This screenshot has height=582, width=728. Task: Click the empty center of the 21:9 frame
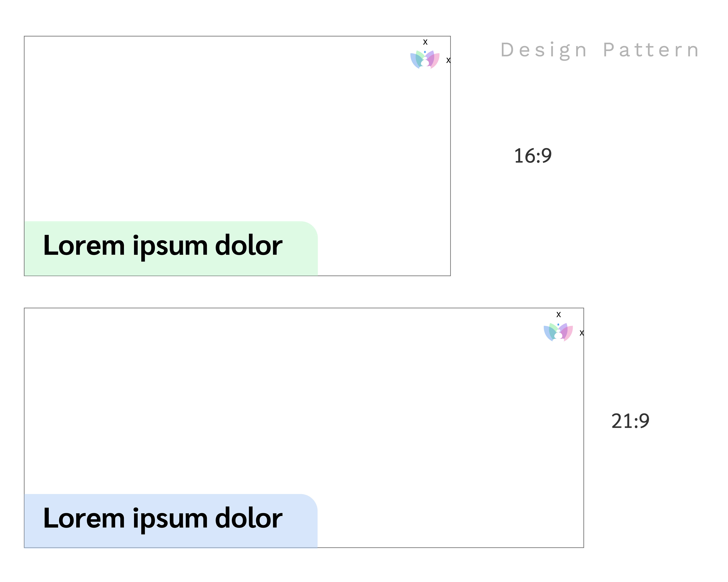[x=304, y=405]
